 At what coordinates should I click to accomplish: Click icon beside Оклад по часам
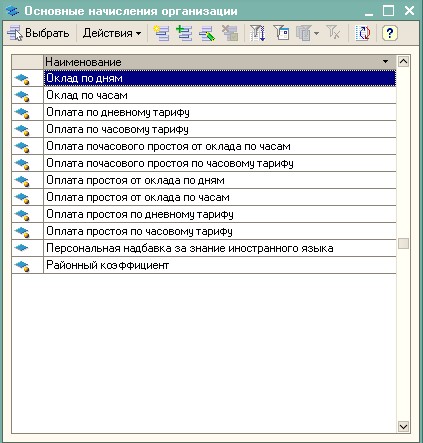coord(22,96)
